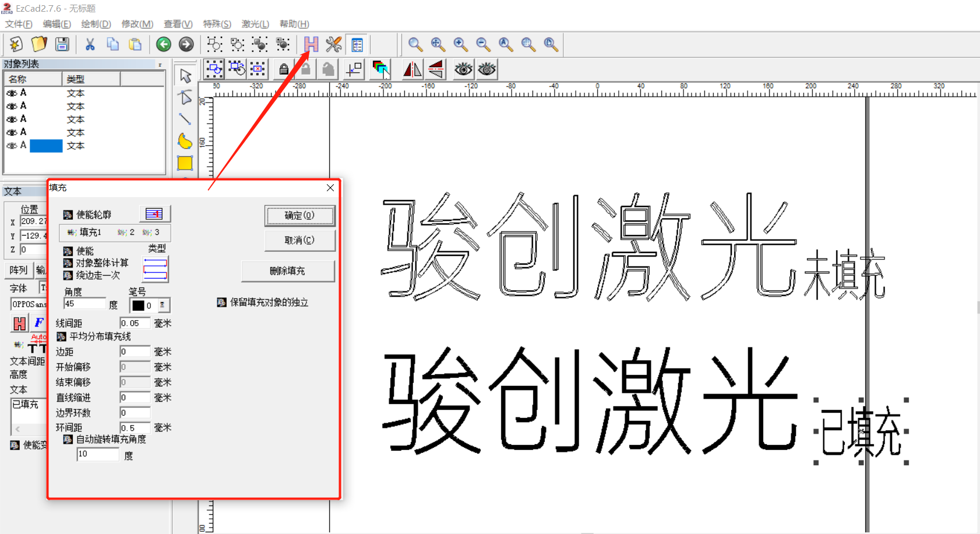The width and height of the screenshot is (980, 534).
Task: Click the first eye icon in second toolbar
Action: pos(464,69)
